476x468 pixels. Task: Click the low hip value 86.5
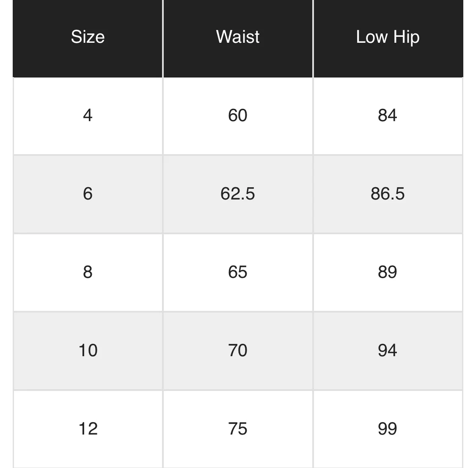(x=387, y=194)
